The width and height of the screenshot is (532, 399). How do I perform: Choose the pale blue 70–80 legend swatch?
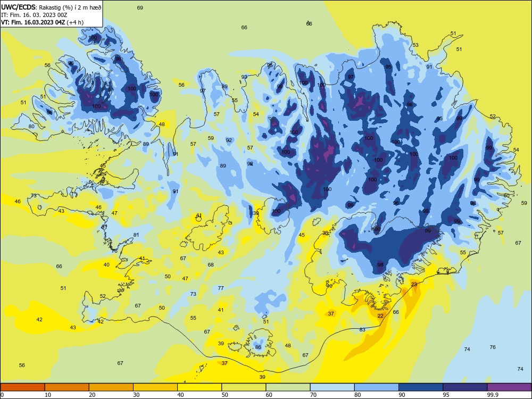(332, 387)
